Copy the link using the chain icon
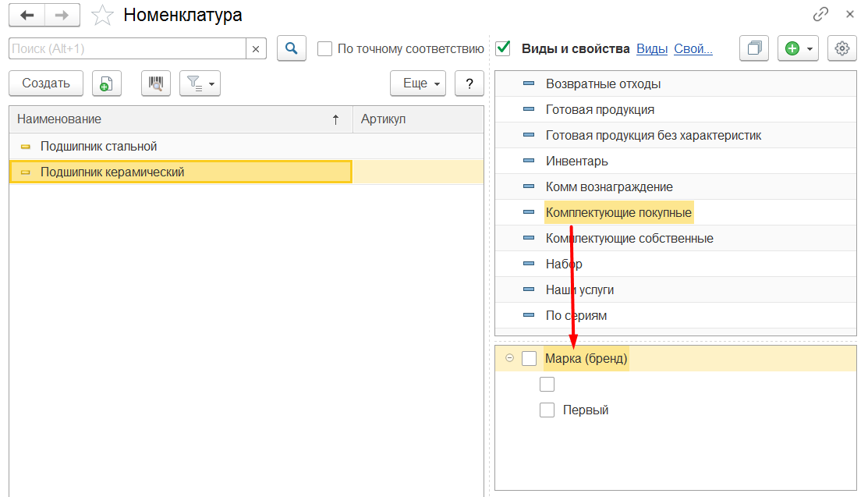Viewport: 868px width, 497px height. coord(820,14)
